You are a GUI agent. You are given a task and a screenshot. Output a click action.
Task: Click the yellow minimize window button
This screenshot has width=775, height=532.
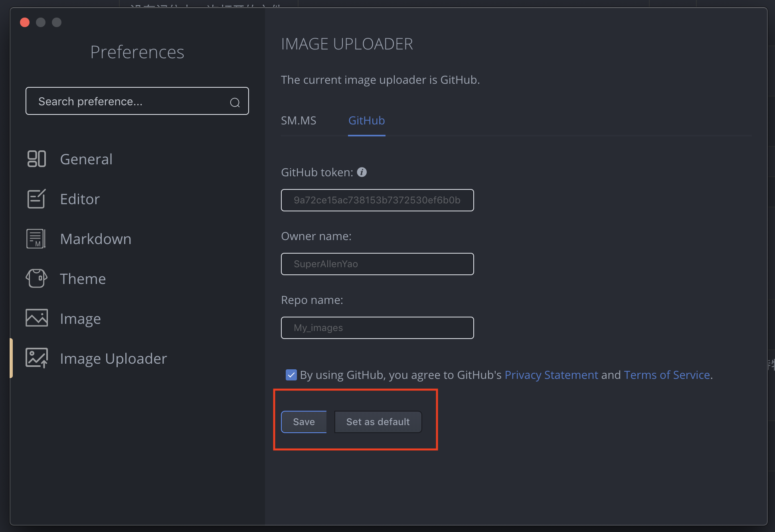41,22
